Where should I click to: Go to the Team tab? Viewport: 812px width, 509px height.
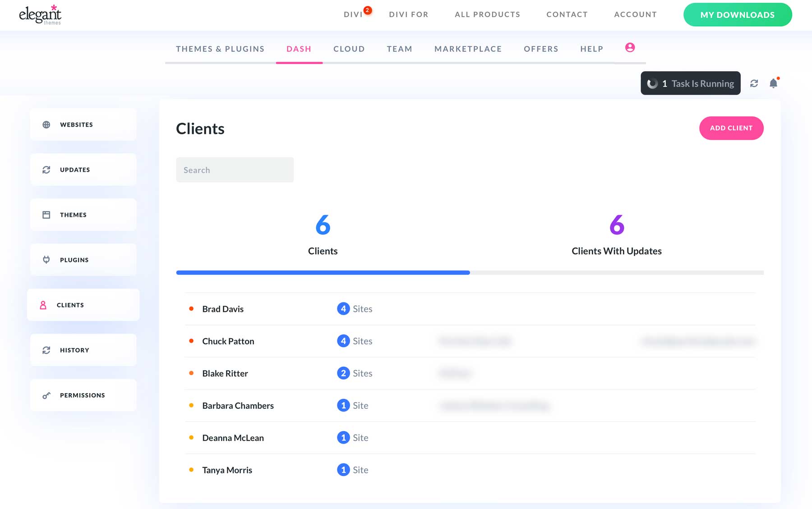click(x=399, y=49)
